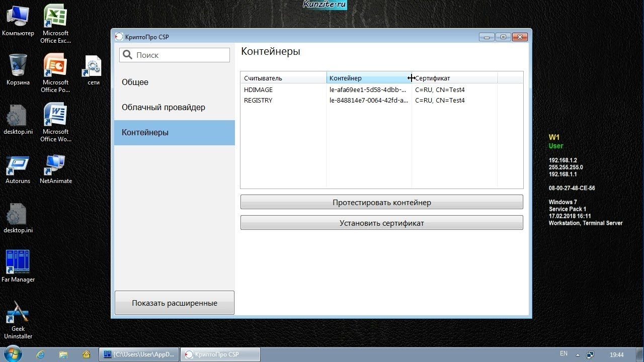
Task: Open Windows Explorer from taskbar
Action: (63, 354)
